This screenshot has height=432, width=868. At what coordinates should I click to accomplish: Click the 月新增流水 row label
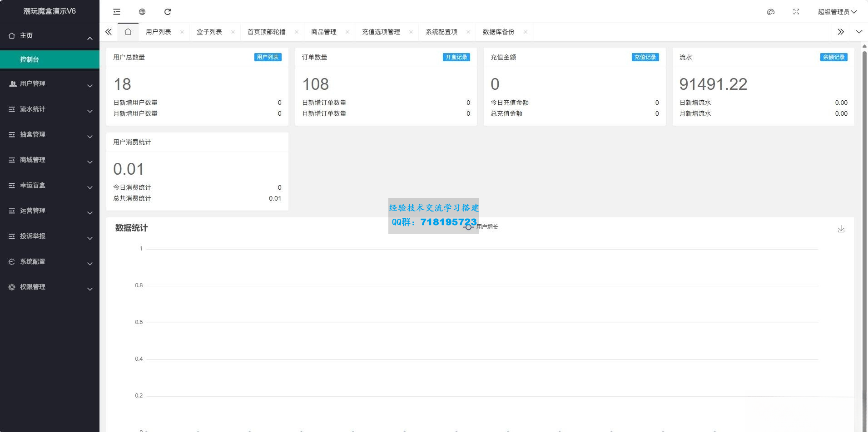click(695, 113)
